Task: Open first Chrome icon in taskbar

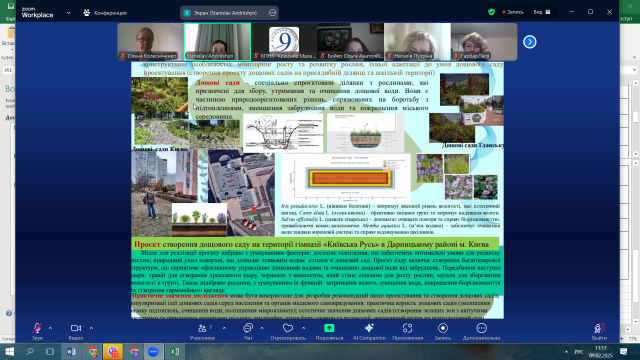Action: tap(92, 351)
